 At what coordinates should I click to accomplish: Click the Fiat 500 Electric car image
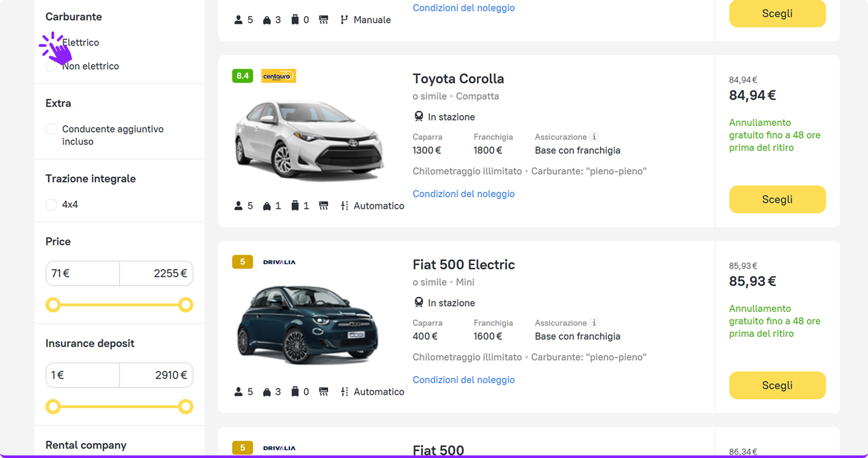pyautogui.click(x=308, y=324)
